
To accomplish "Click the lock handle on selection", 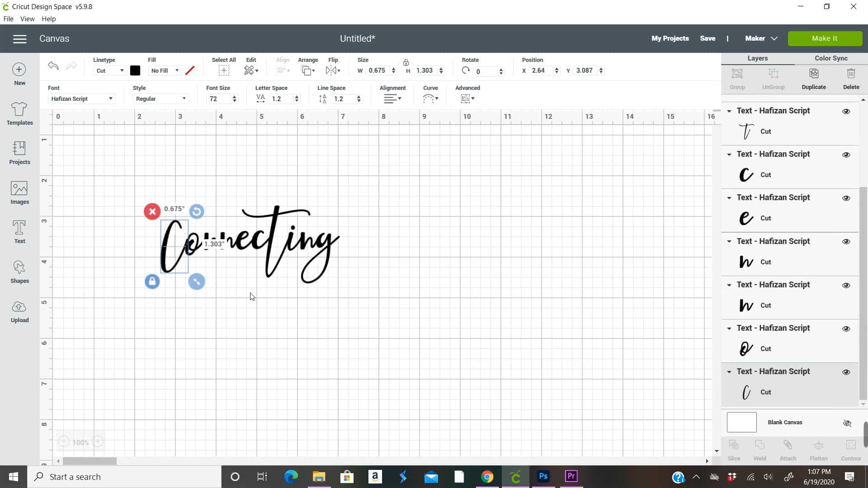I will (x=152, y=282).
